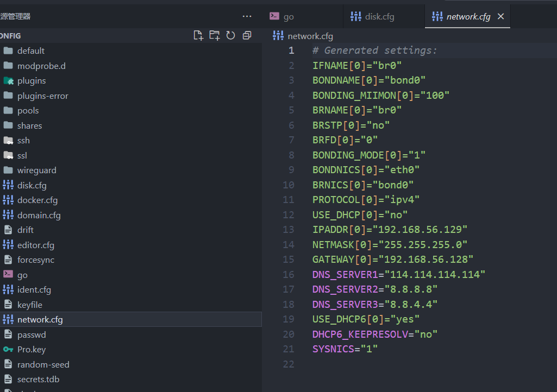Click the ssh folder key icon
Viewport: 557px width, 392px height.
click(x=8, y=141)
